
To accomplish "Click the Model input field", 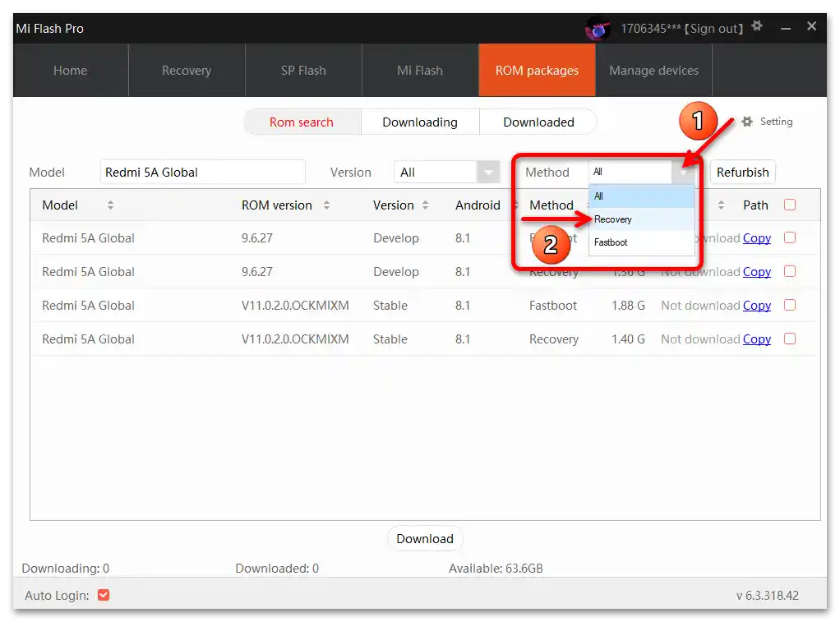I will click(x=202, y=172).
